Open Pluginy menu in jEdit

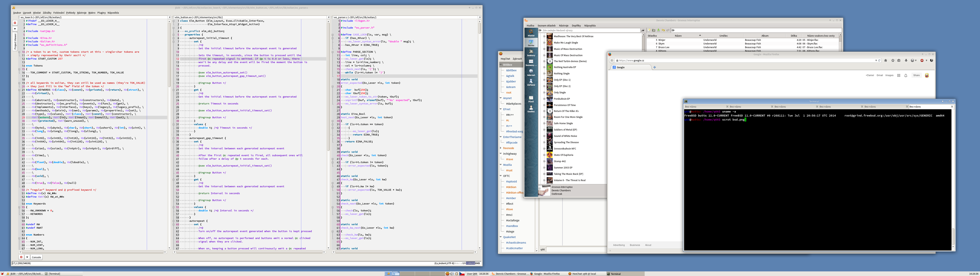(x=102, y=13)
